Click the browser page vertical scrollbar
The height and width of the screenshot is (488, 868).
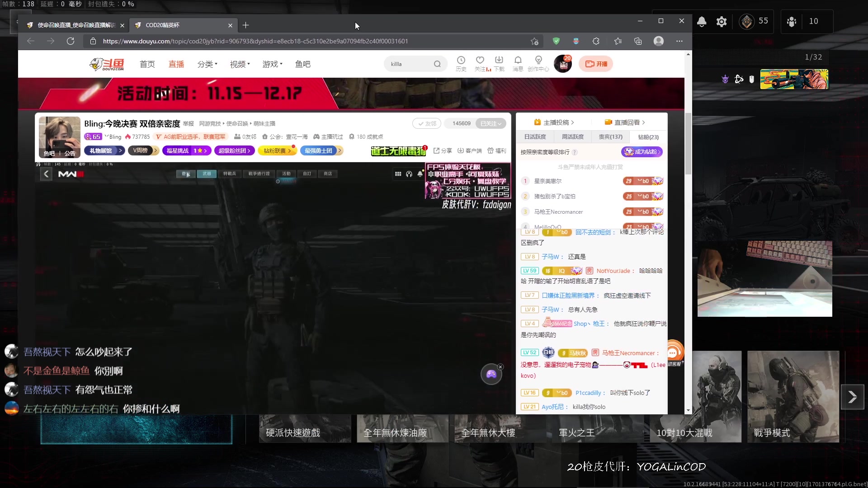pyautogui.click(x=688, y=144)
